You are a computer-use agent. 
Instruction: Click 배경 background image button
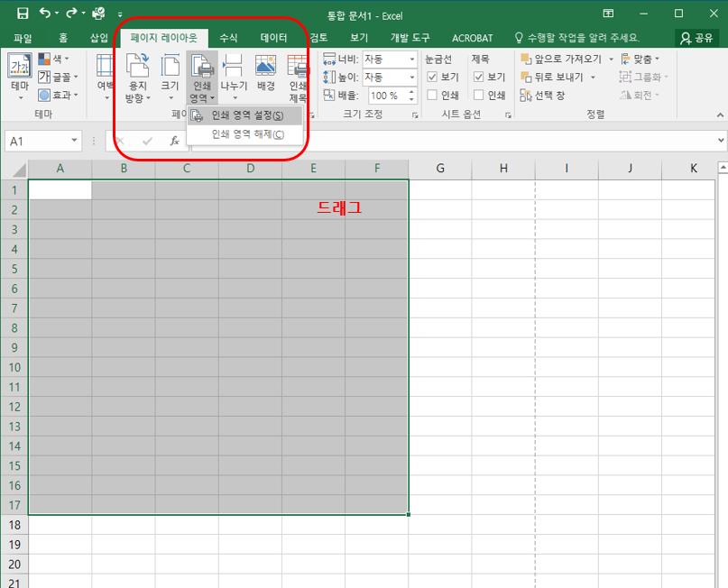pos(265,73)
